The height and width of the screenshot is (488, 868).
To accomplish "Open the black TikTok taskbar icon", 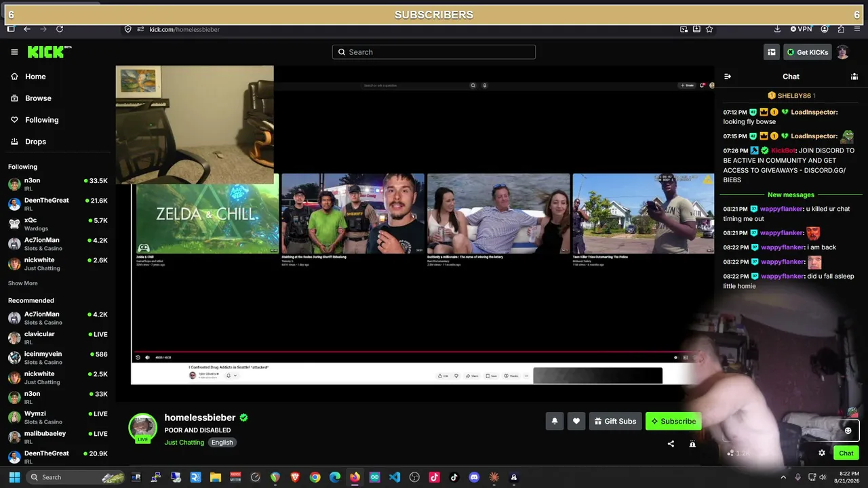I will pos(454,477).
